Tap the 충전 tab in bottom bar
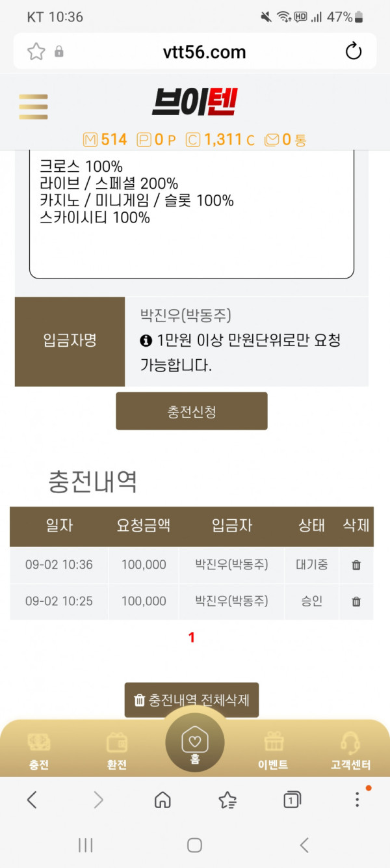This screenshot has width=390, height=868. (39, 750)
